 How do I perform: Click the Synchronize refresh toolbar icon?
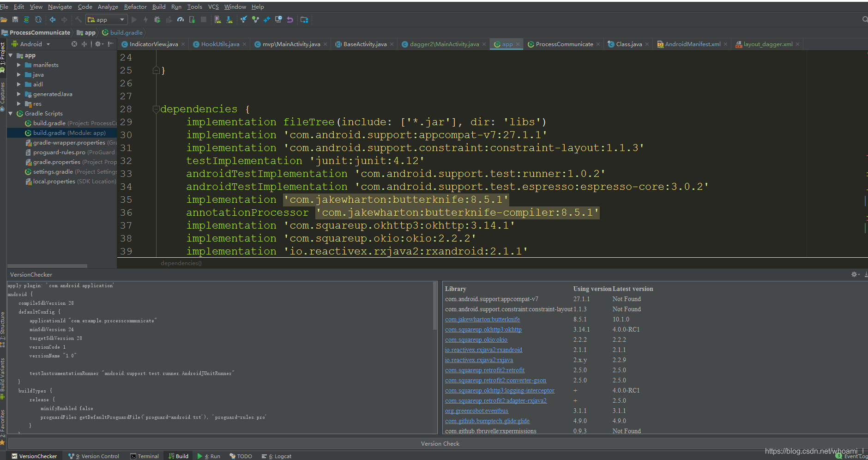click(38, 19)
